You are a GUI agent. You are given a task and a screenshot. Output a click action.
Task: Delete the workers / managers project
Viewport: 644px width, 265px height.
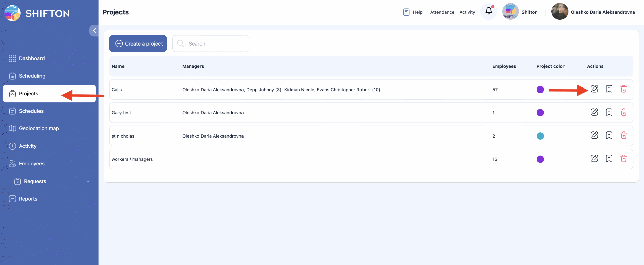point(623,159)
